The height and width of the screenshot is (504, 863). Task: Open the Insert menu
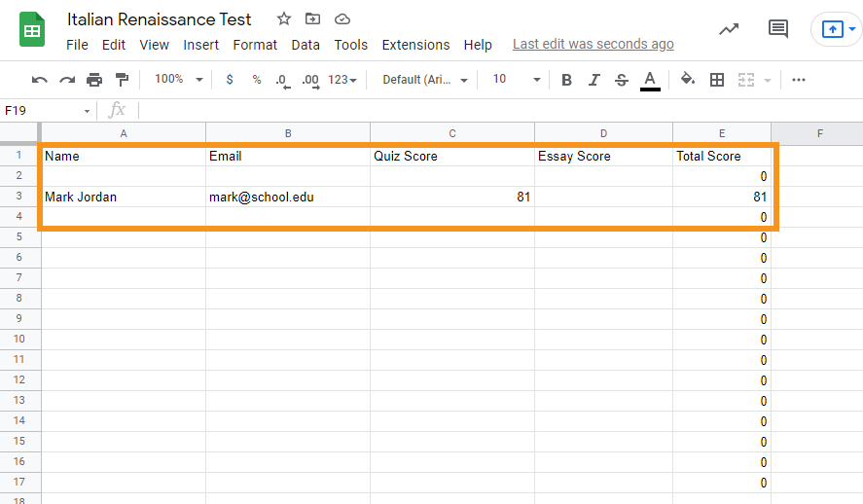(x=200, y=45)
